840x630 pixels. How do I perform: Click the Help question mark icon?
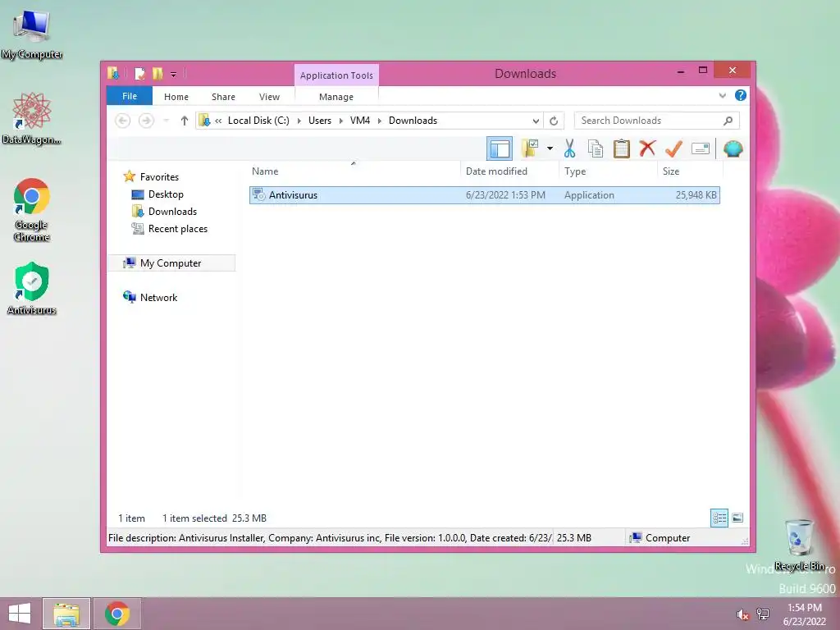(x=741, y=95)
